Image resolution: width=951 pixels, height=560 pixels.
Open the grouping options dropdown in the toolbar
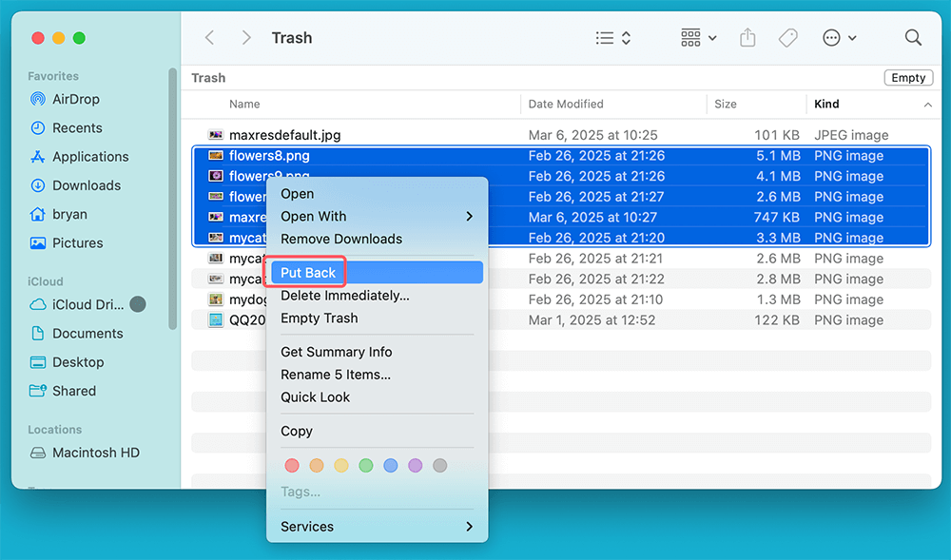click(697, 37)
